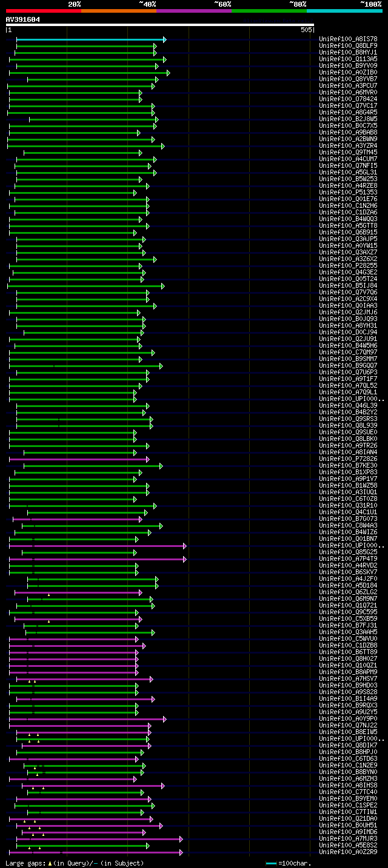This screenshot has width=388, height=868.
Task: Click the cyan alignment bar for UniRef100_A8IS78
Action: [x=91, y=39]
